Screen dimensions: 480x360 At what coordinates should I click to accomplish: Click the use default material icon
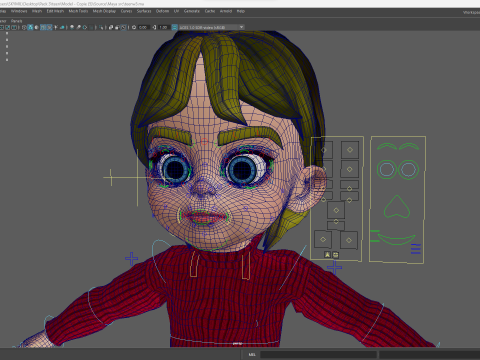[x=36, y=27]
